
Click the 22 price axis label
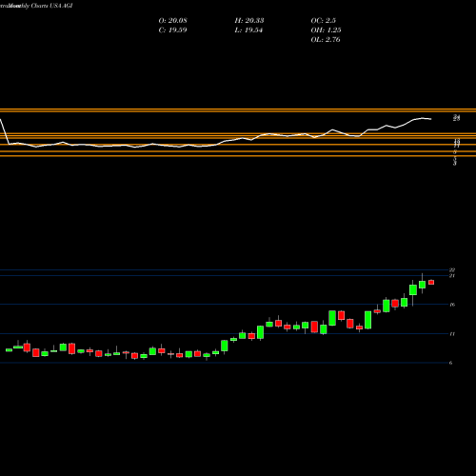click(452, 270)
